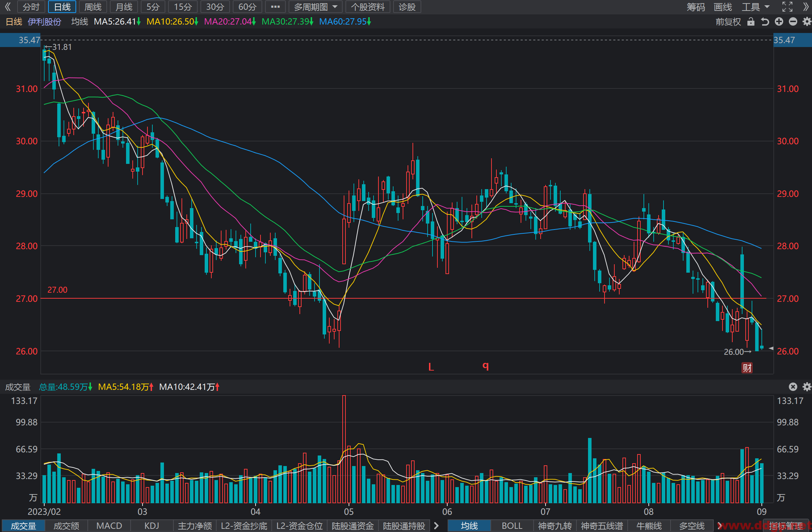Click the lock icon beside 前复权

751,22
